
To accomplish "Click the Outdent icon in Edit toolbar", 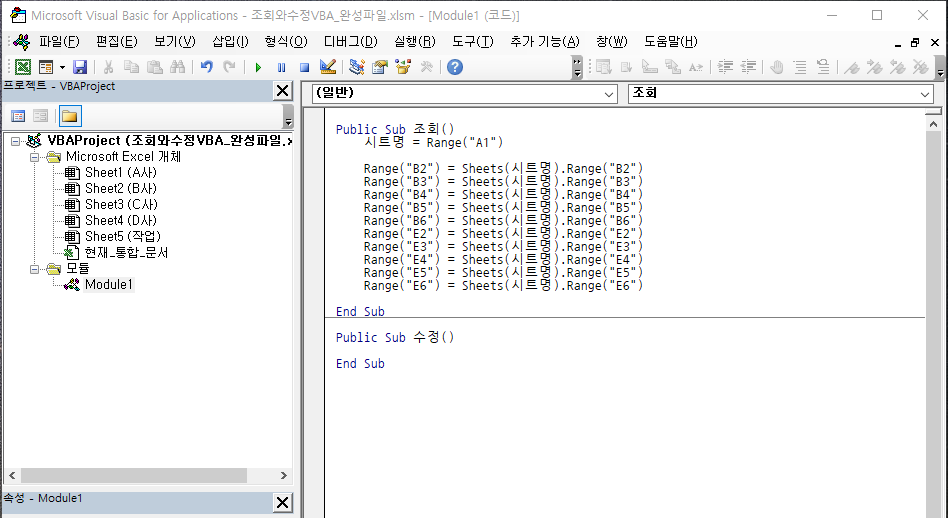I will [x=748, y=67].
